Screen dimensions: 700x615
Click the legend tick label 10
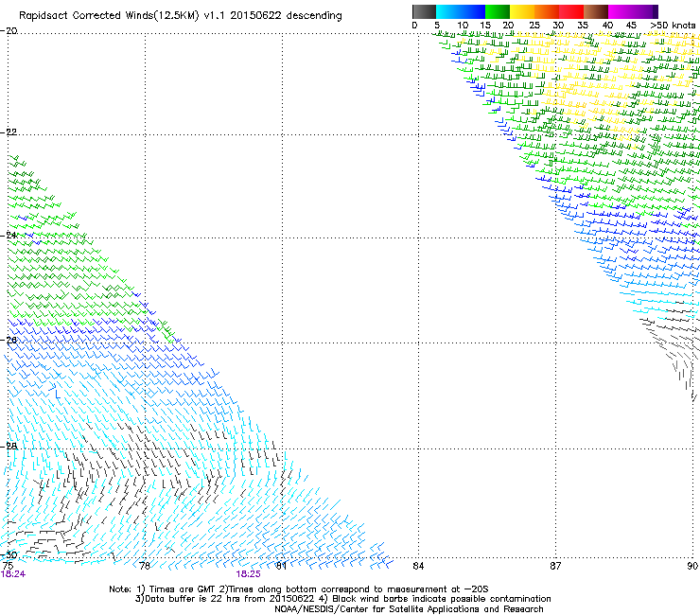pyautogui.click(x=463, y=26)
